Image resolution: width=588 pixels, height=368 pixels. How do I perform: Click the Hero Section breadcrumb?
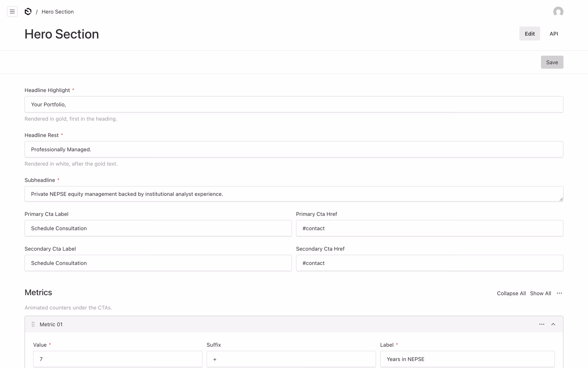click(58, 11)
